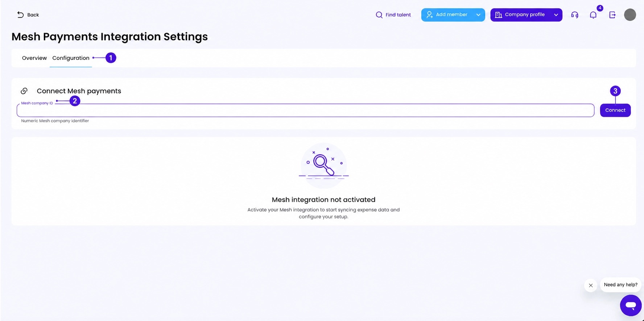
Task: View notifications bell icon
Action: [593, 15]
